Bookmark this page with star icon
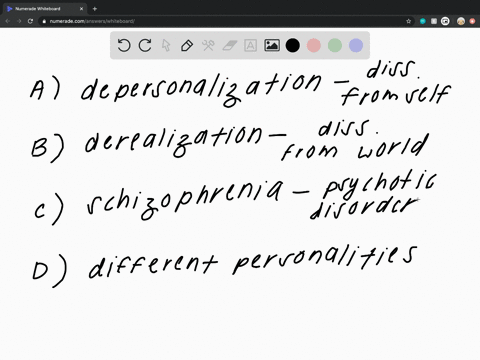The image size is (480, 360). pyautogui.click(x=408, y=21)
